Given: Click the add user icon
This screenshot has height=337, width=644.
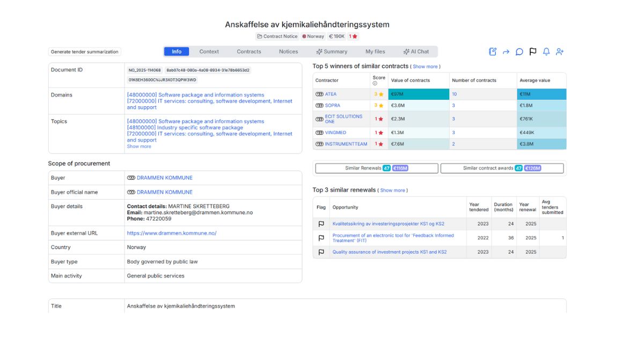Looking at the screenshot, I should 560,52.
